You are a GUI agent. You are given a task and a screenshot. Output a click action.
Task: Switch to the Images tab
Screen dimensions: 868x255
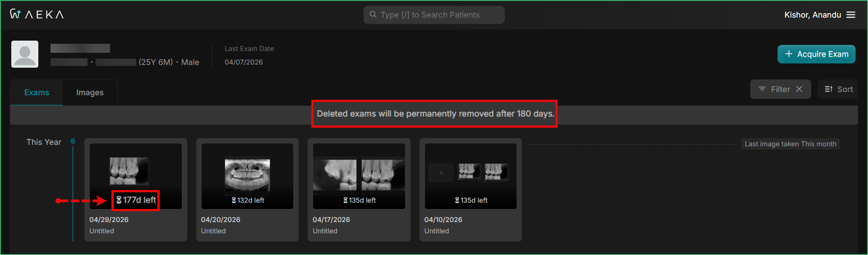(x=90, y=92)
